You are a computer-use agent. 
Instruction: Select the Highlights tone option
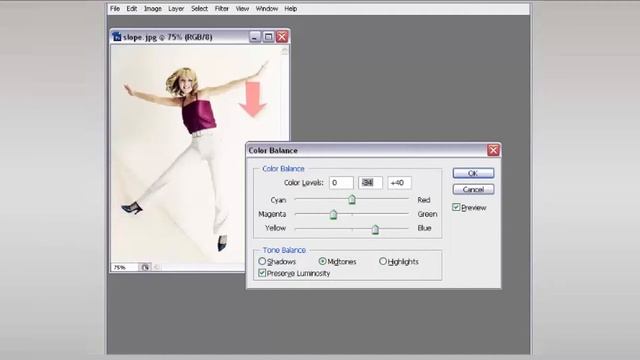click(382, 261)
